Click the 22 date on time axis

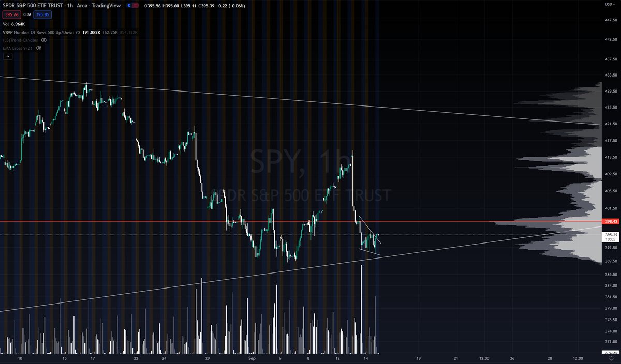135,358
